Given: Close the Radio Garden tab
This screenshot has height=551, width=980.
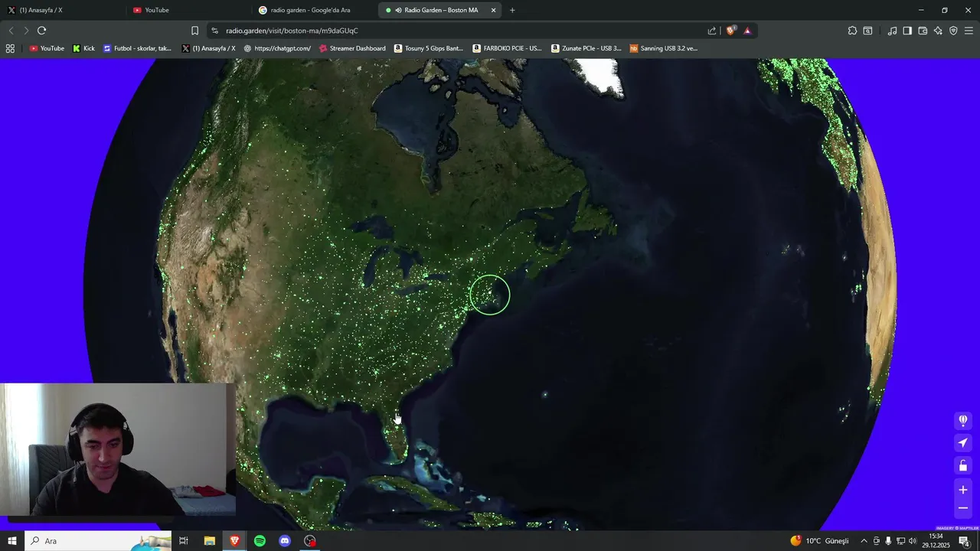Looking at the screenshot, I should [493, 10].
